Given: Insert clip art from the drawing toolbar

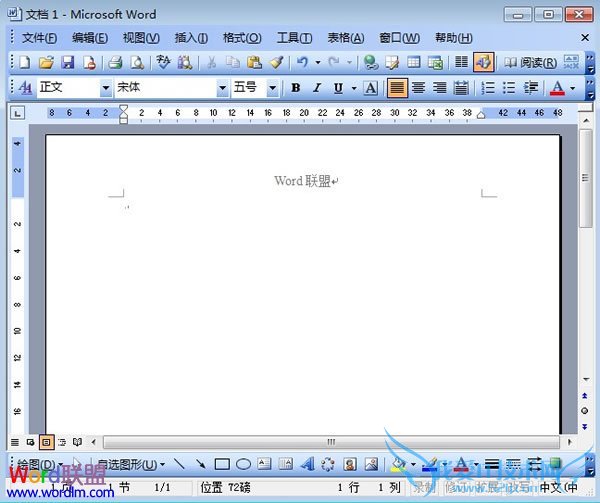Looking at the screenshot, I should 350,464.
